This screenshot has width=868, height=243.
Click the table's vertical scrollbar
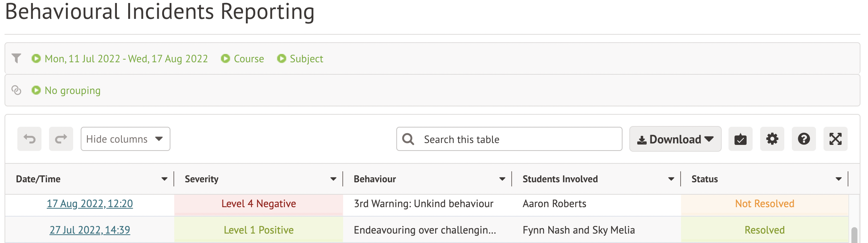tap(854, 234)
